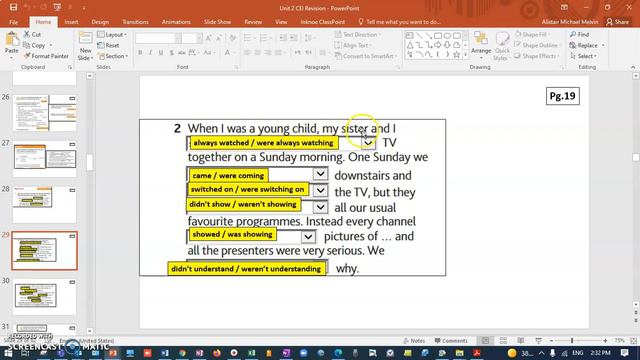Select slide 27 thumbnail

(x=44, y=158)
